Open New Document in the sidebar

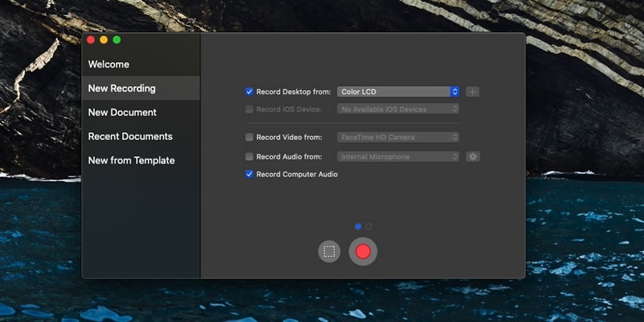[x=140, y=112]
